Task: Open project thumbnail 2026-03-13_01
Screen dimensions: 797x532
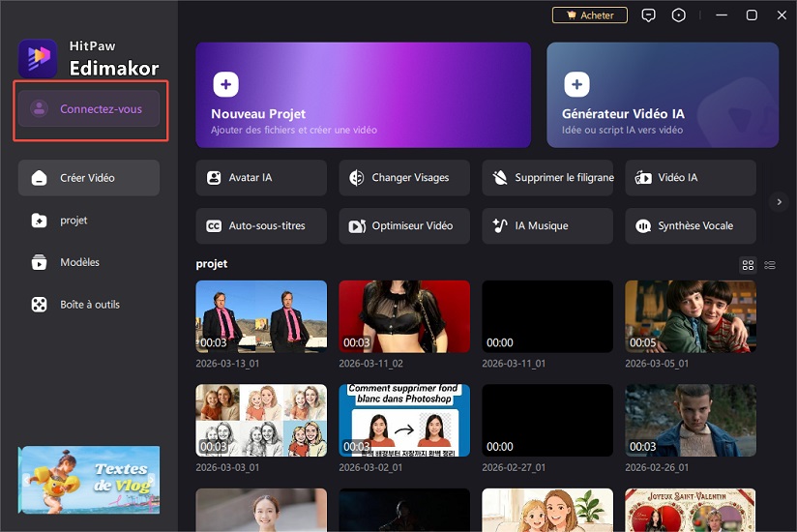Action: [261, 316]
